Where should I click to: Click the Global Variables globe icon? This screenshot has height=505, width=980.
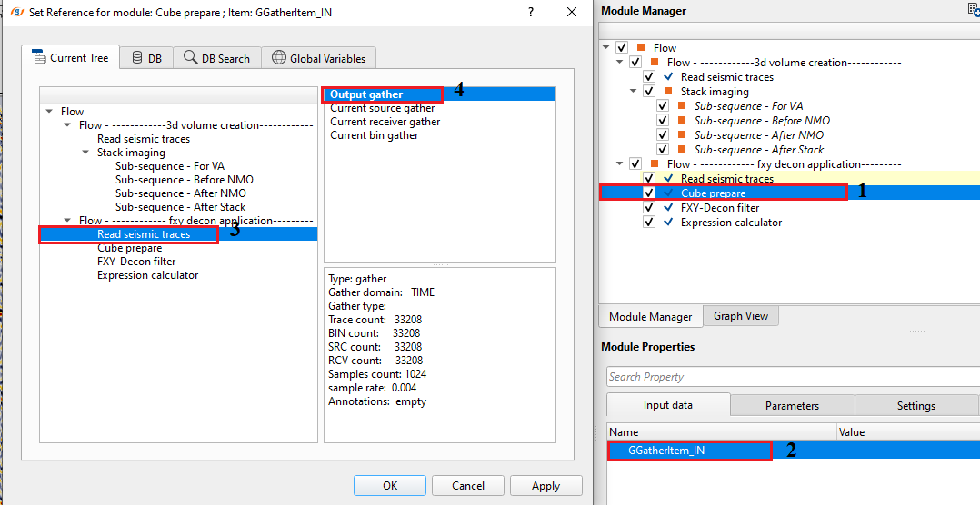pyautogui.click(x=278, y=58)
